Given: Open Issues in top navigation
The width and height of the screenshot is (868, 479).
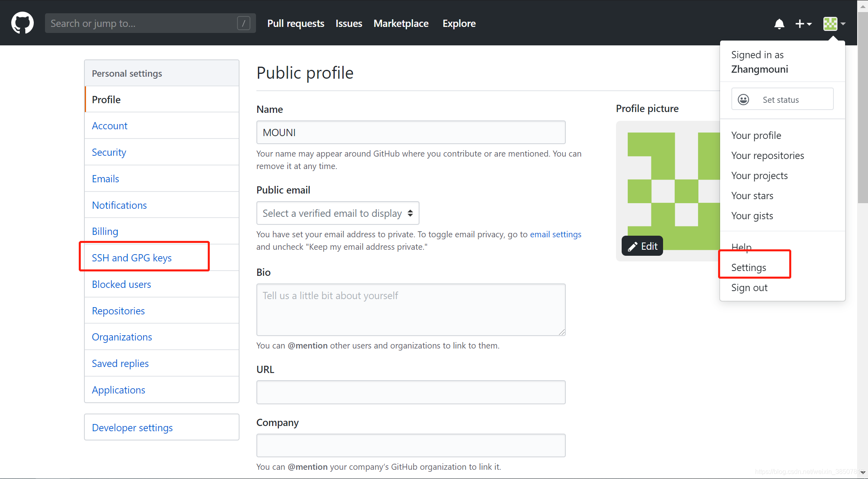Looking at the screenshot, I should 349,23.
